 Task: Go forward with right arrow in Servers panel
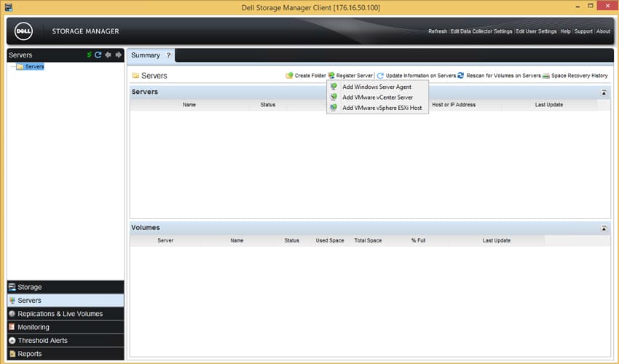point(119,55)
